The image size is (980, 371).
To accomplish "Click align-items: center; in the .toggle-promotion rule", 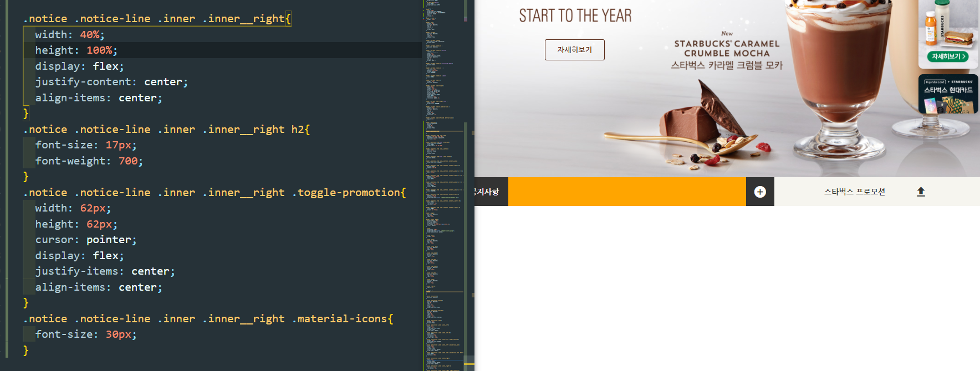I will click(x=99, y=287).
